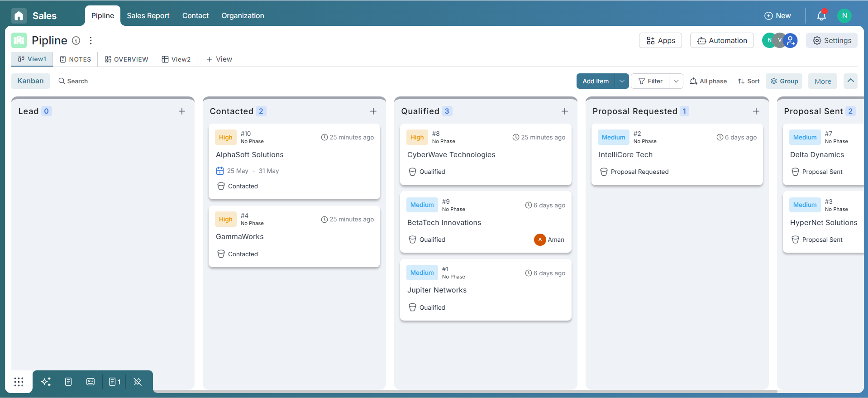
Task: Select the NOTES view tab
Action: point(75,59)
